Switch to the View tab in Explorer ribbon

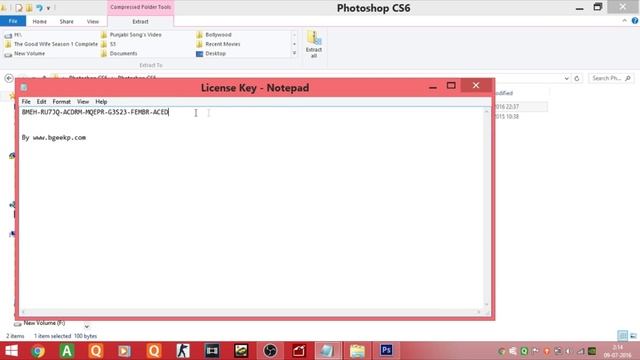pyautogui.click(x=93, y=21)
